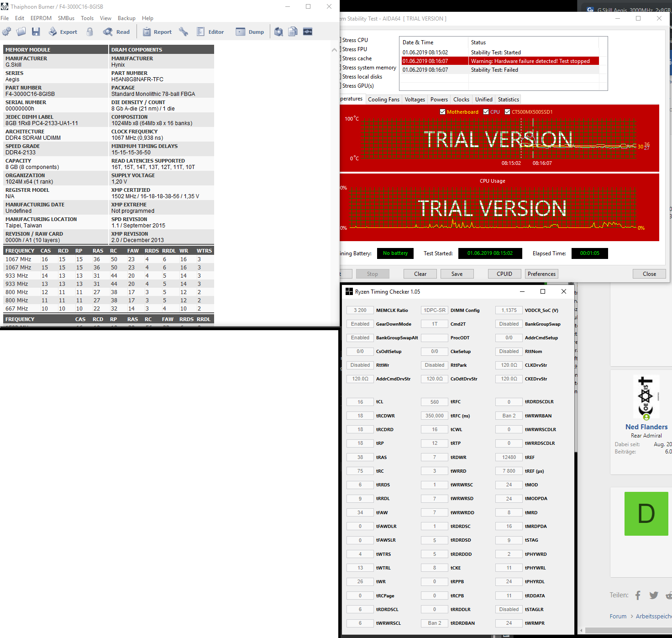This screenshot has height=638, width=672.
Task: Open the View menu in Thaiphoon Burner
Action: click(x=105, y=18)
